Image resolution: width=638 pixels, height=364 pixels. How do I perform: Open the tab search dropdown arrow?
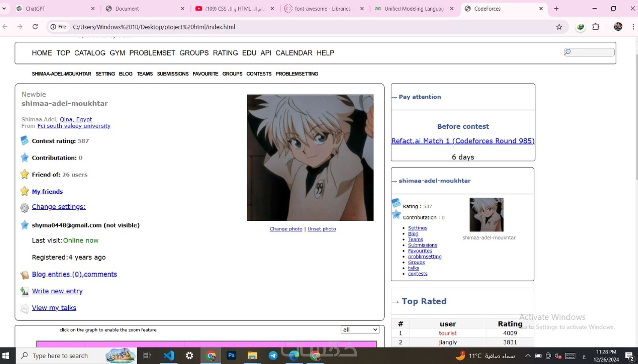(4, 8)
